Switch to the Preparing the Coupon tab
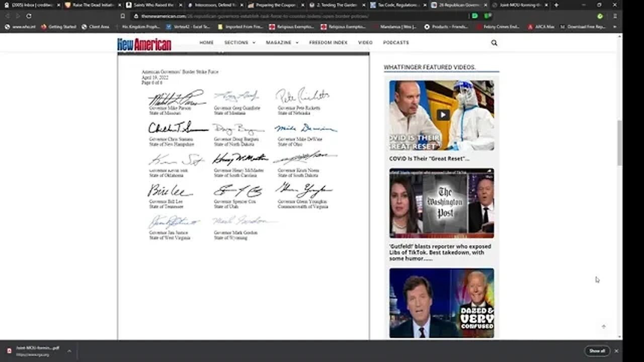The width and height of the screenshot is (644, 362). (x=276, y=5)
